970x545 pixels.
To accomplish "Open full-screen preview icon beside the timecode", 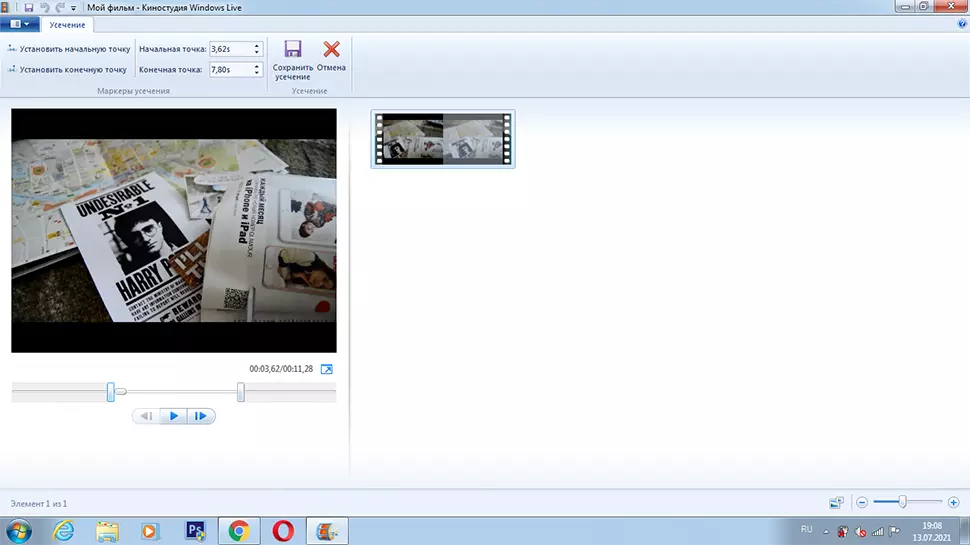I will point(326,369).
